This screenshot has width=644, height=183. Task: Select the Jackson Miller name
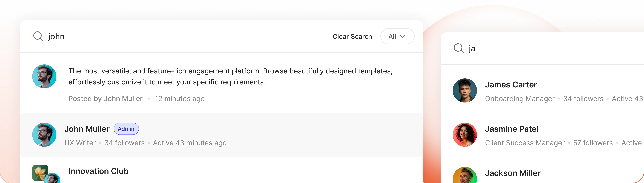(513, 173)
